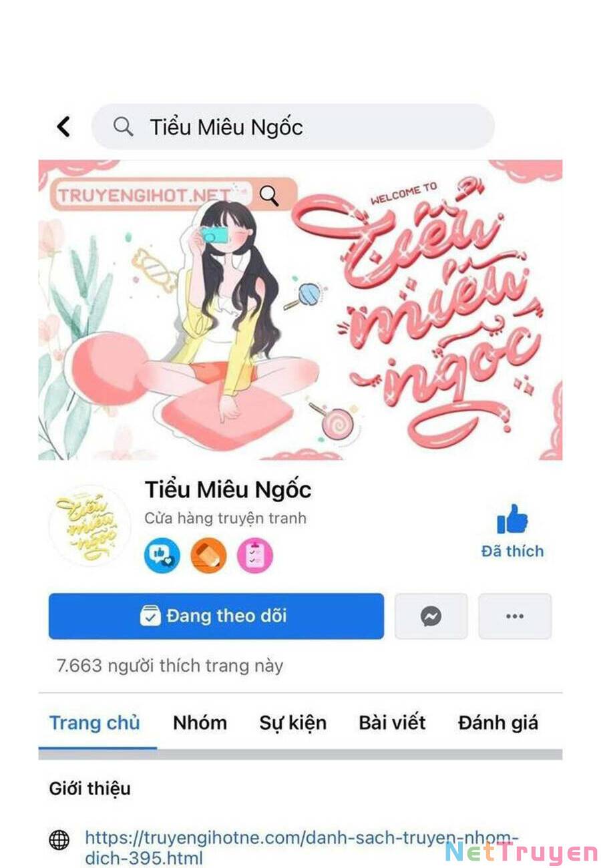Image resolution: width=601 pixels, height=868 pixels.
Task: Open the Đánh giá tab
Action: (498, 723)
